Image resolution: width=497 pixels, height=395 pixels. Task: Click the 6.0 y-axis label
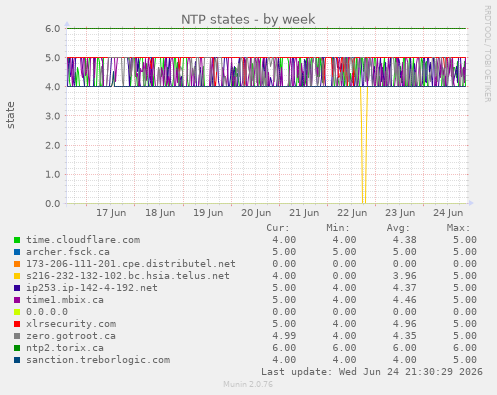pyautogui.click(x=53, y=29)
